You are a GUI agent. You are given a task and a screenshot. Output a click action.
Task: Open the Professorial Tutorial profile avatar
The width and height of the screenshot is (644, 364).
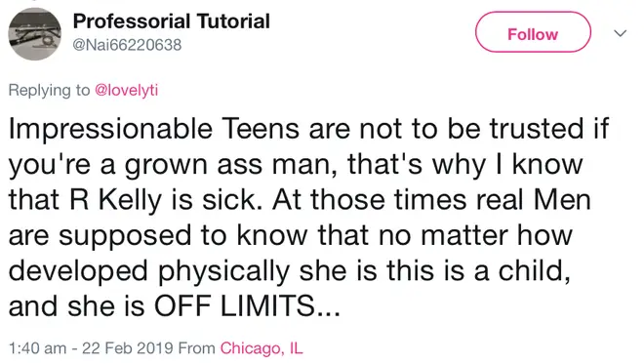(34, 34)
